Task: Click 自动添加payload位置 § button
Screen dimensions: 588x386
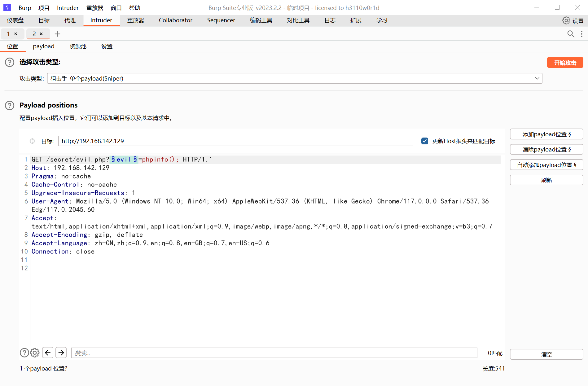Action: pos(546,165)
